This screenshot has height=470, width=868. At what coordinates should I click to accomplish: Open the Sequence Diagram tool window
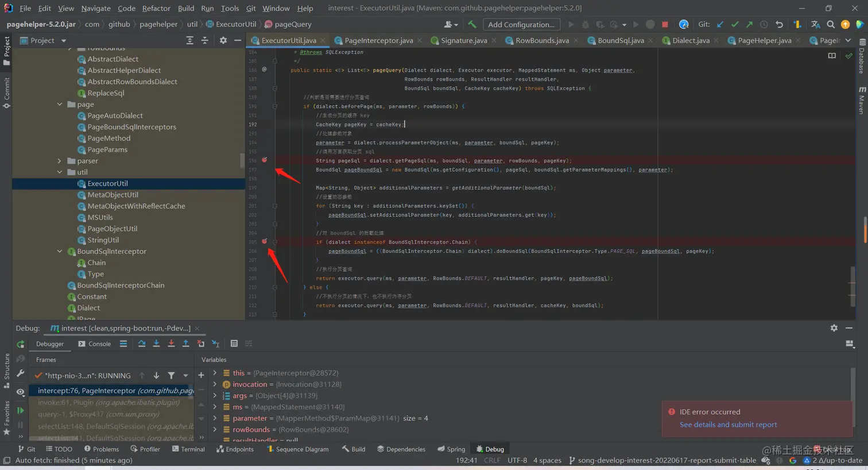297,449
